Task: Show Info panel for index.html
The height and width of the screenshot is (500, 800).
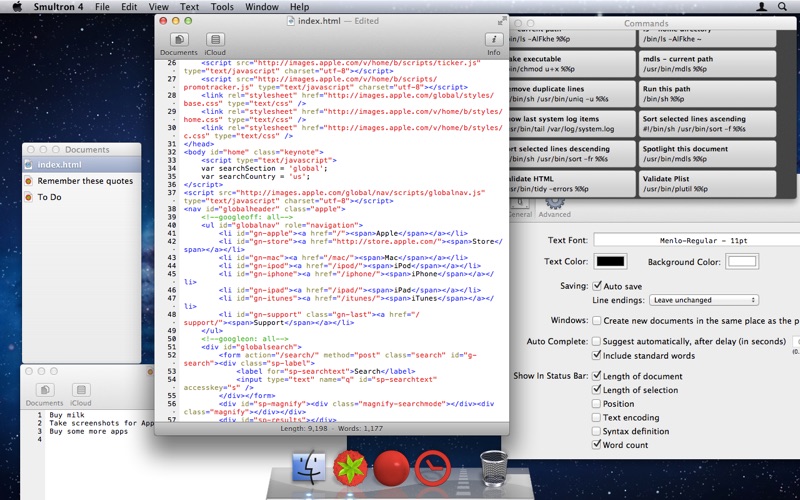Action: click(x=493, y=40)
